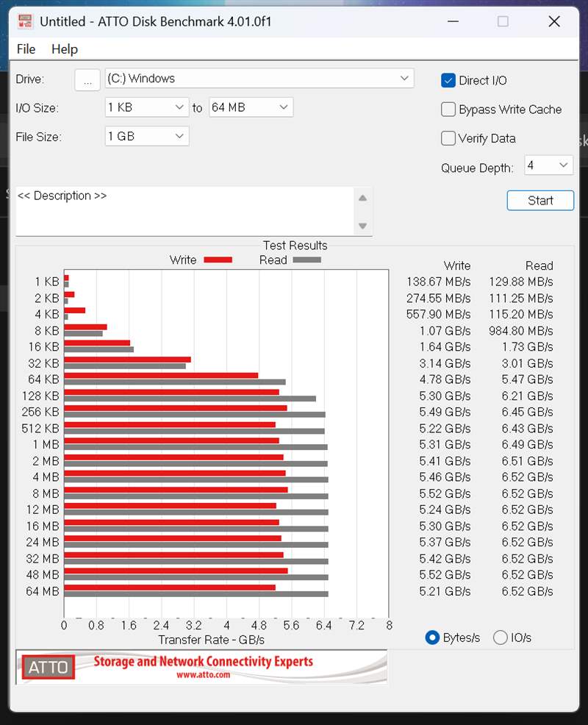Click the ATTO logo in the banner
This screenshot has width=588, height=725.
[x=48, y=667]
